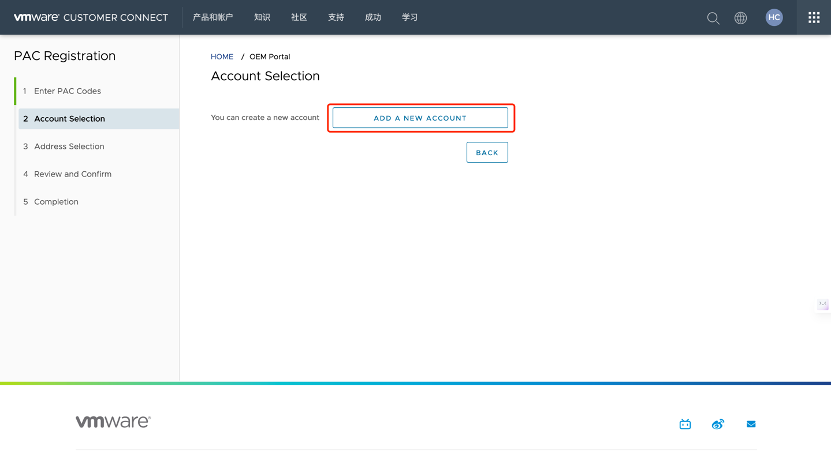Click 'You can create a new account' text

click(265, 117)
